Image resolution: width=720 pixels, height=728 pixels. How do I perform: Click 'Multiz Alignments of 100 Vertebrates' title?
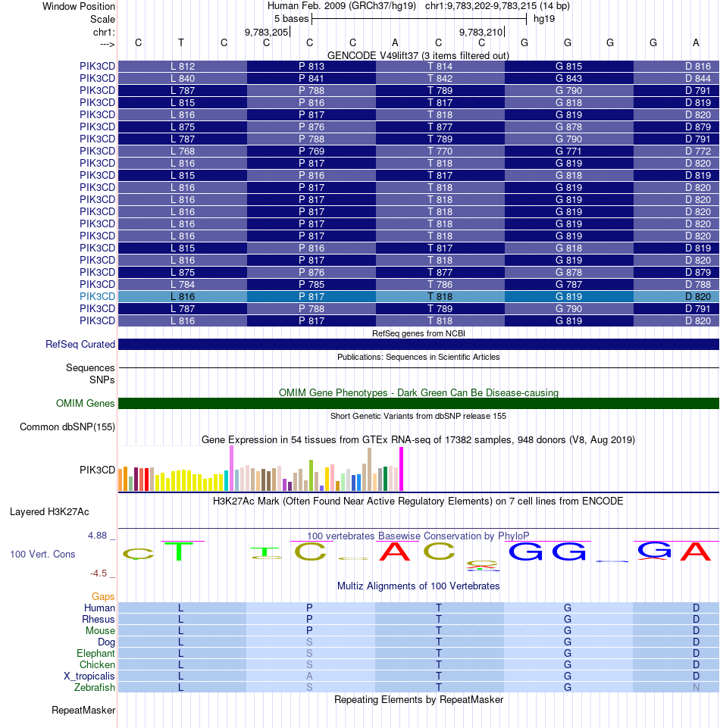(x=418, y=586)
